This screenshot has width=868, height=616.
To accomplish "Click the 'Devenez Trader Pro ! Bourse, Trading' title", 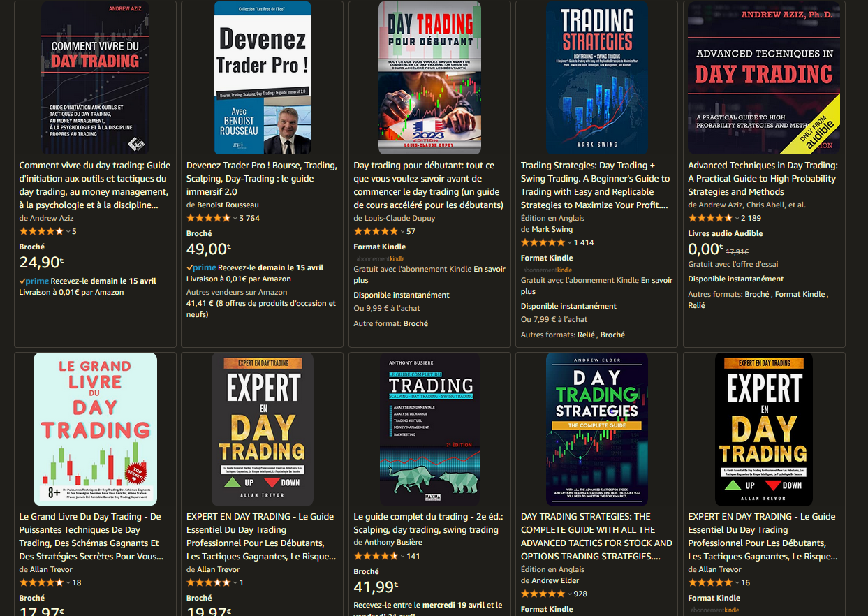I will click(262, 179).
